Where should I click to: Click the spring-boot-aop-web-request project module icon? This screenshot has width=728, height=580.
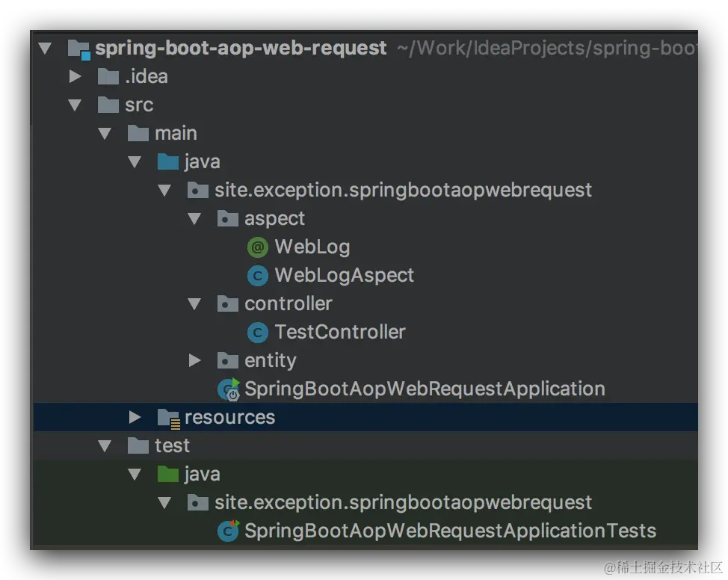pyautogui.click(x=78, y=49)
